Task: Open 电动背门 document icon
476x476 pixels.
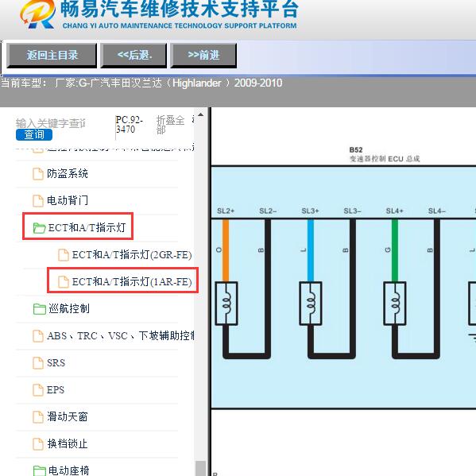Action: (x=38, y=201)
